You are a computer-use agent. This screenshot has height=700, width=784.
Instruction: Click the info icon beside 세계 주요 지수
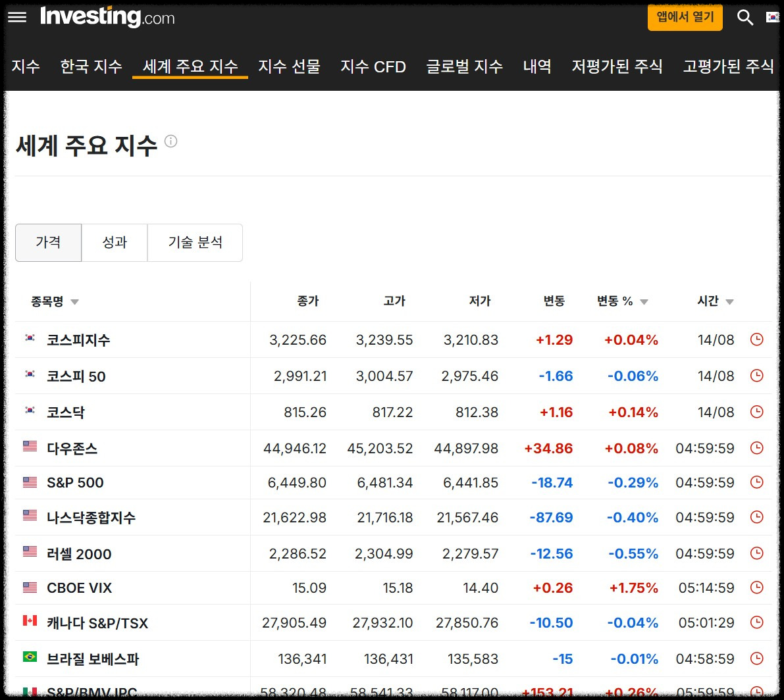(171, 141)
